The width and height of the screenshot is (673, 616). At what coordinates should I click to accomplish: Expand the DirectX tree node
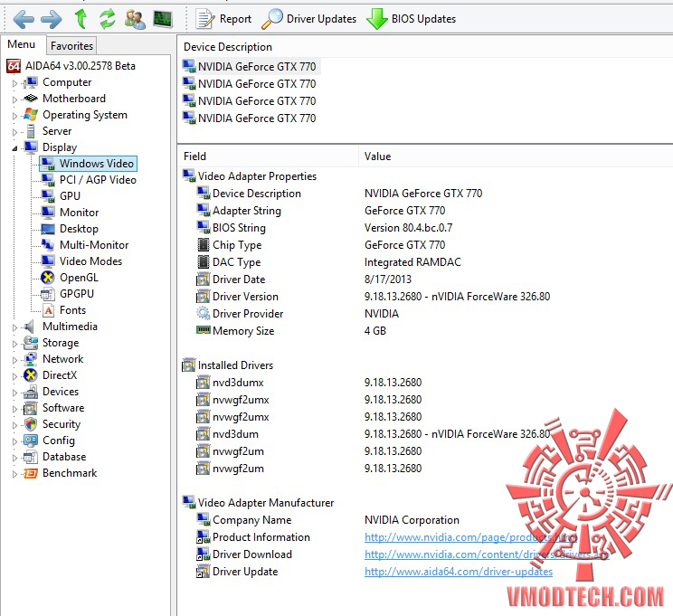(x=14, y=376)
